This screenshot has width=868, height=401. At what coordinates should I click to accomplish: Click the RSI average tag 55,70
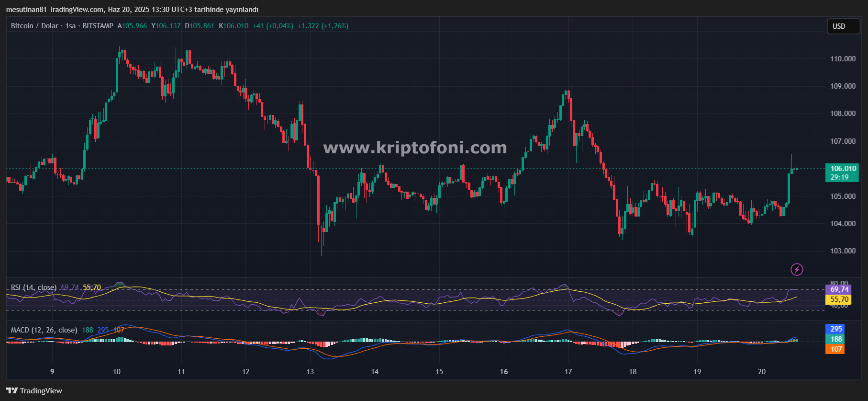pyautogui.click(x=838, y=299)
